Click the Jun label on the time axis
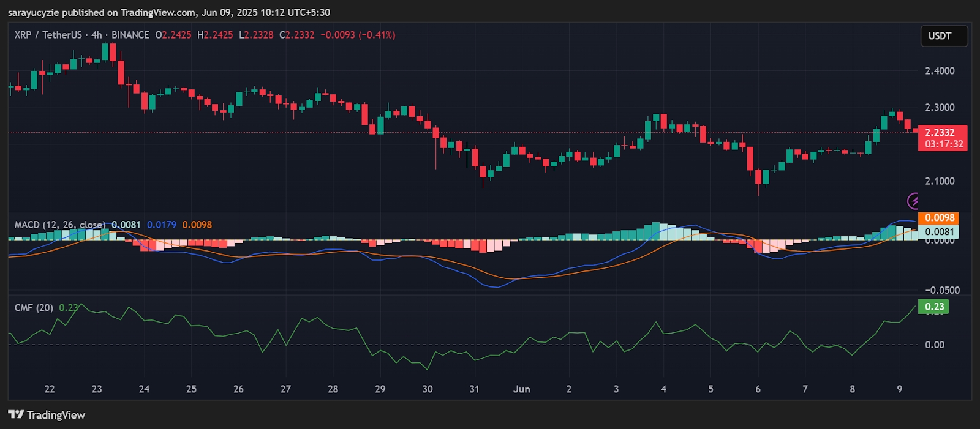Screen dimensions: 980x429 pyautogui.click(x=521, y=389)
